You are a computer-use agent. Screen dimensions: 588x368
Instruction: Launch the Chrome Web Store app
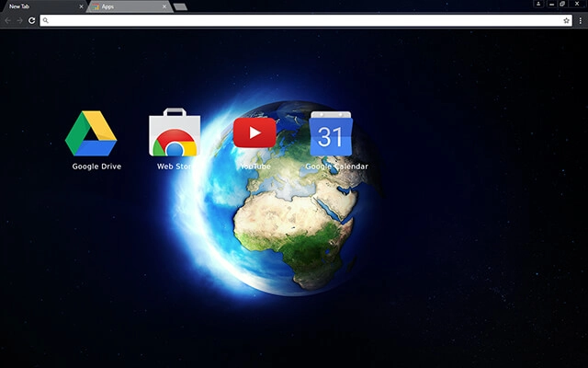(175, 132)
